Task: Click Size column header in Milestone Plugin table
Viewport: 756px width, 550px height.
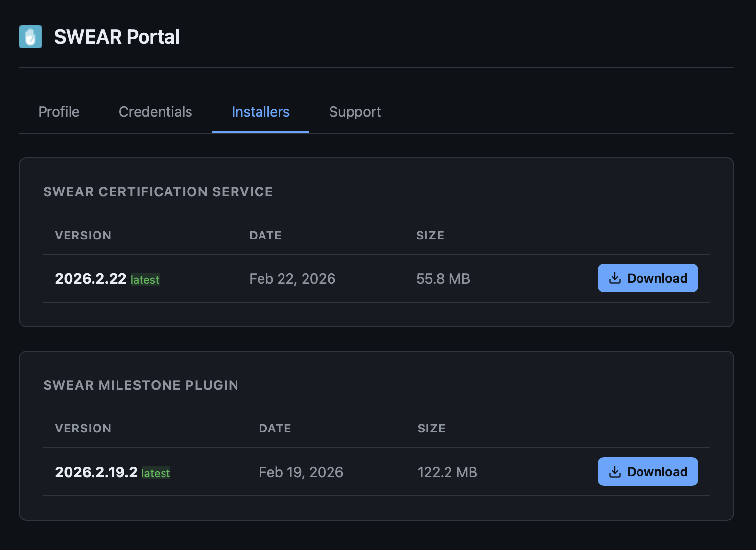Action: [x=431, y=429]
